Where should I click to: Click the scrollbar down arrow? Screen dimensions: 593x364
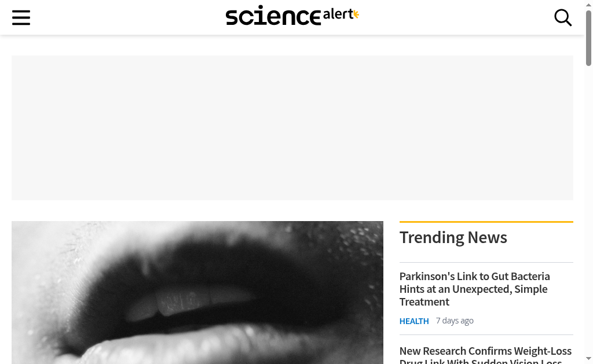[588, 358]
